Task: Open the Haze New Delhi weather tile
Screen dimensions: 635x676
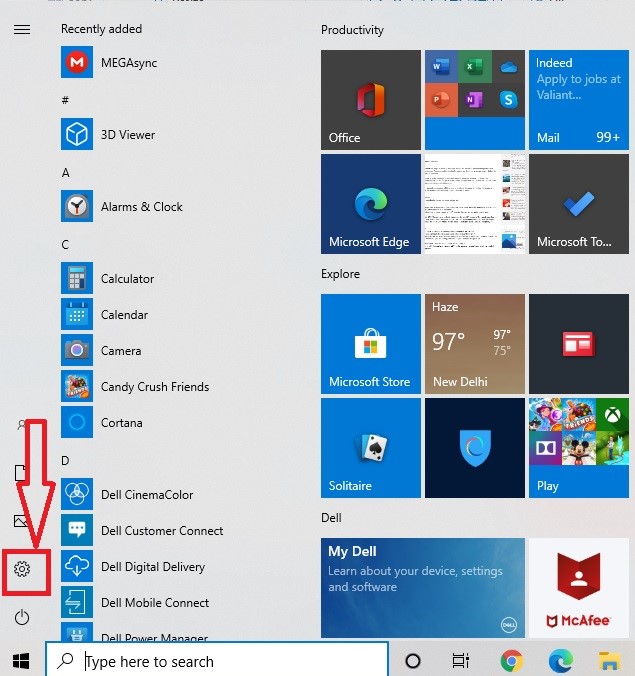Action: (x=475, y=344)
